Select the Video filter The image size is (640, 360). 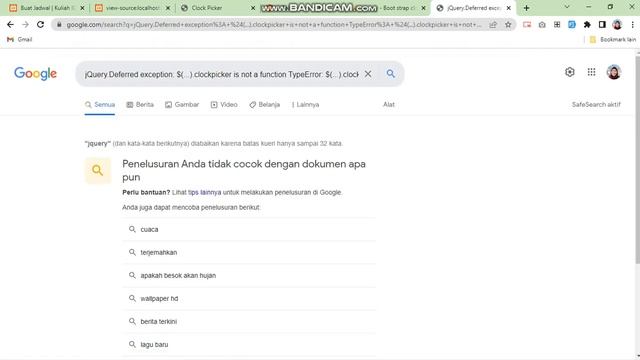pyautogui.click(x=224, y=104)
